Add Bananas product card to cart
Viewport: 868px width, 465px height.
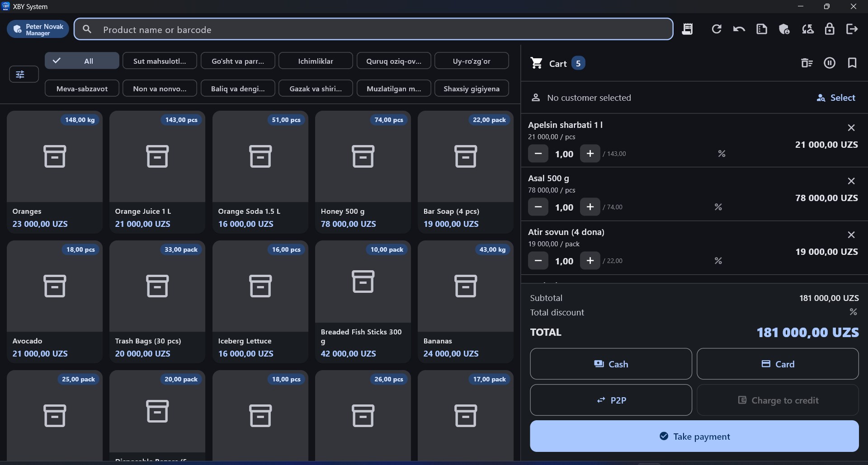tap(466, 302)
